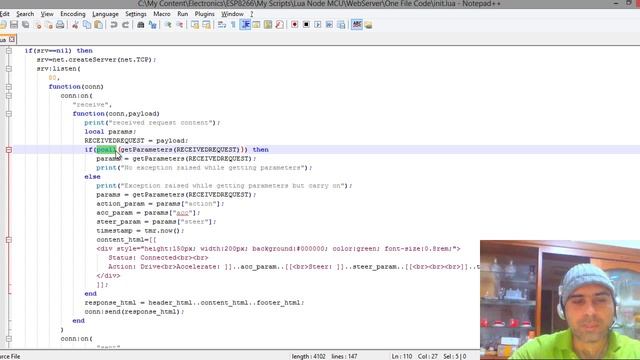Open the Document Map icon
The image size is (640, 360).
click(268, 25)
